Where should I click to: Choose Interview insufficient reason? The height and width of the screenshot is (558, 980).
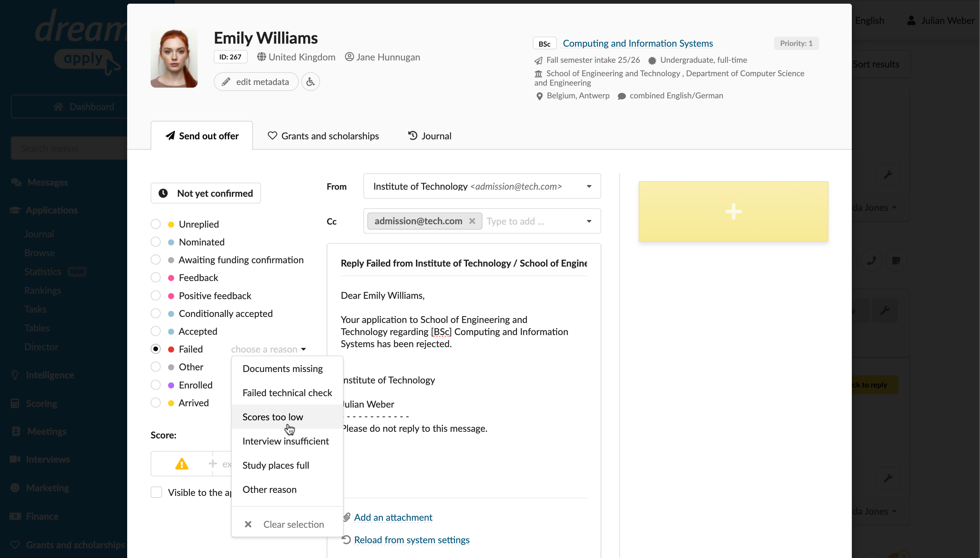pyautogui.click(x=287, y=441)
